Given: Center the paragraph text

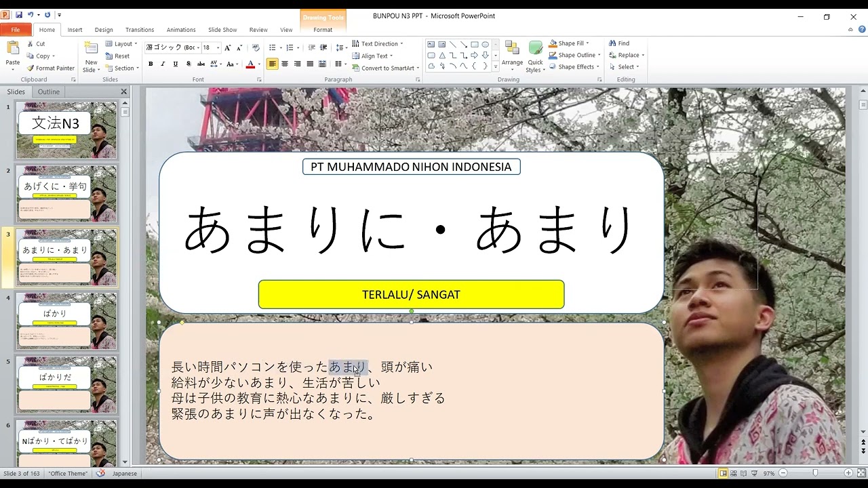Looking at the screenshot, I should coord(285,64).
